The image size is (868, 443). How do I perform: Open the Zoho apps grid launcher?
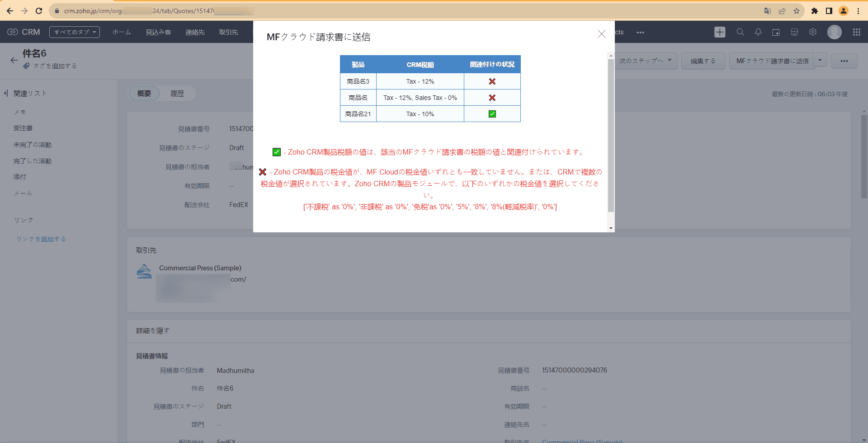pos(856,32)
